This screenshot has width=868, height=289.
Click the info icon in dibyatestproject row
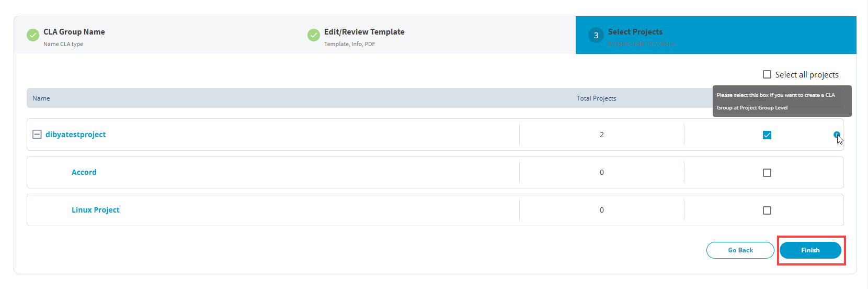click(837, 135)
